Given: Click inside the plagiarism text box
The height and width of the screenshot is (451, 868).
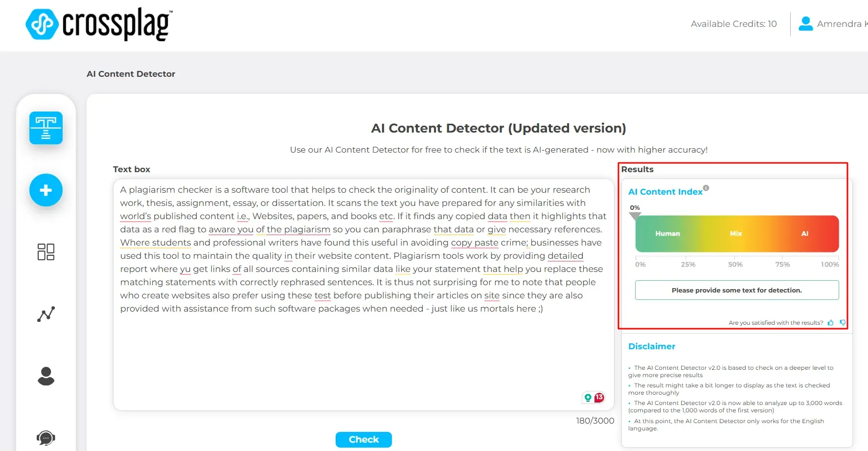Looking at the screenshot, I should click(x=364, y=294).
